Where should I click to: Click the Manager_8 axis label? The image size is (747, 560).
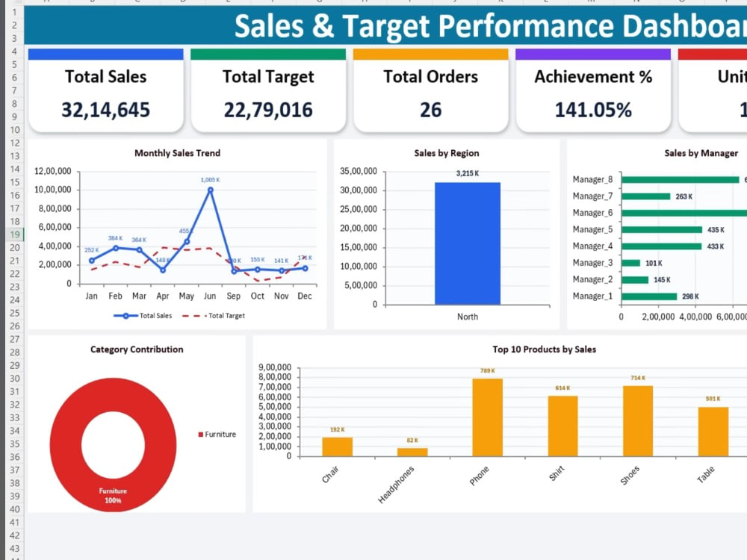[592, 179]
